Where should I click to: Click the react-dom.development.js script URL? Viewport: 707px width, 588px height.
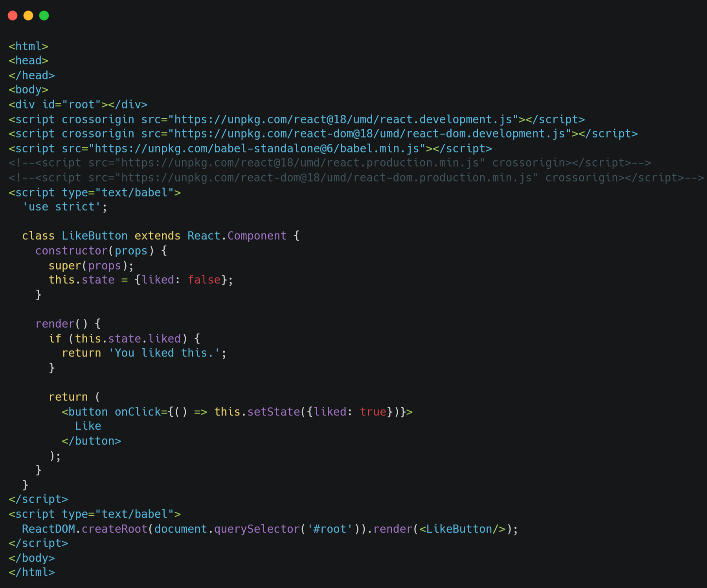click(x=369, y=134)
